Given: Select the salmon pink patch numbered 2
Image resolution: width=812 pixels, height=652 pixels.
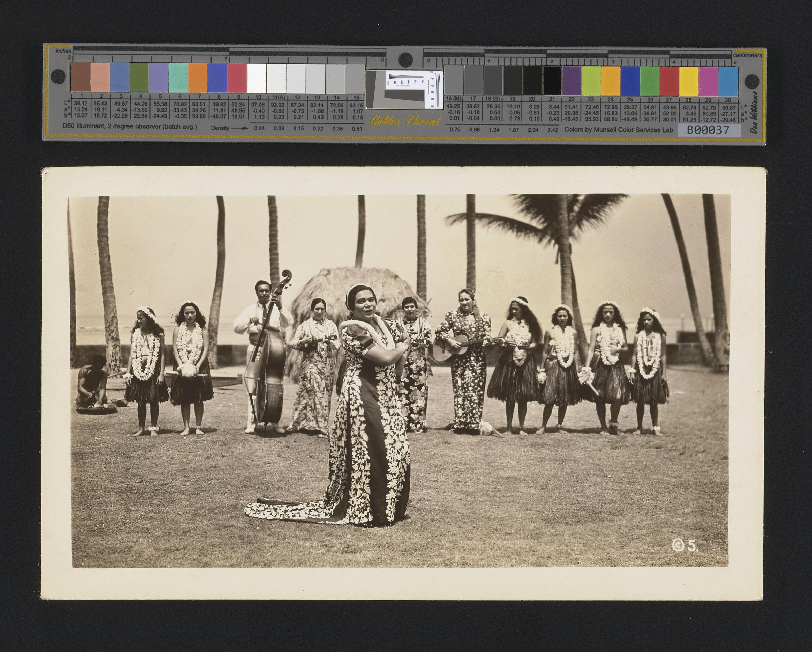Looking at the screenshot, I should click(100, 77).
